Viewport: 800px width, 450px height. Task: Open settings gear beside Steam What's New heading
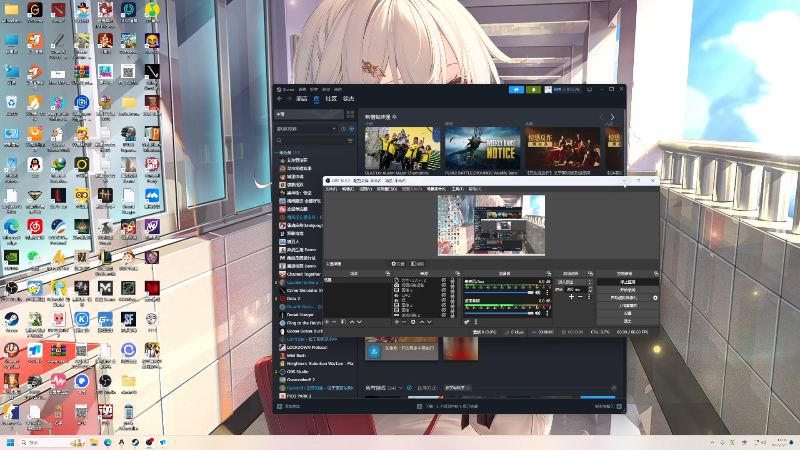coord(394,117)
